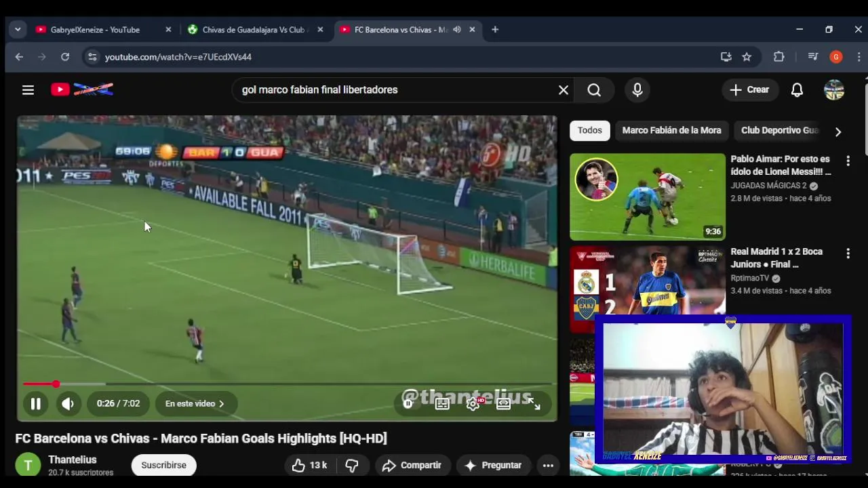The height and width of the screenshot is (488, 868).
Task: Open the Real Madrid 1 x 2 Boca thumbnail
Action: tap(648, 280)
